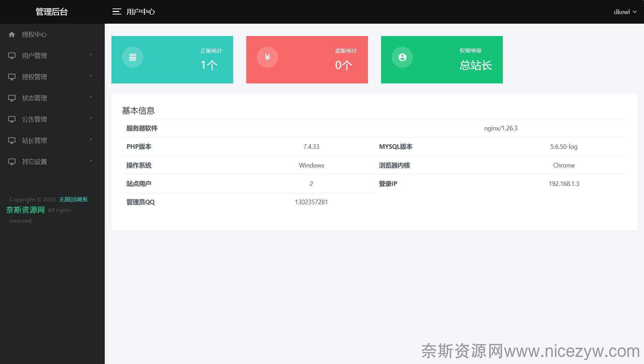Click the home icon beside 授权中心
644x364 pixels.
pyautogui.click(x=12, y=34)
